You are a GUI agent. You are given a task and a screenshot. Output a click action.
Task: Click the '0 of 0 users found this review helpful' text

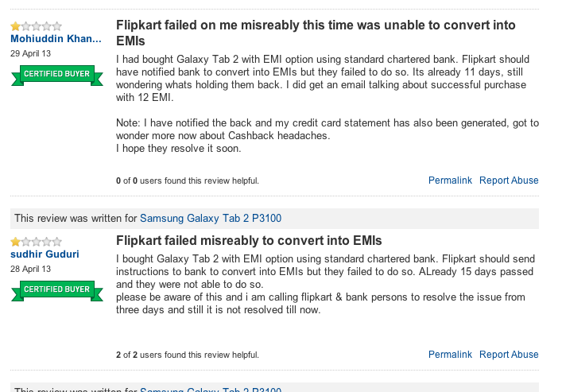point(188,180)
